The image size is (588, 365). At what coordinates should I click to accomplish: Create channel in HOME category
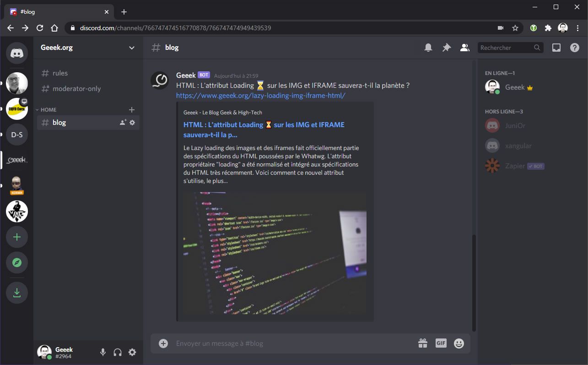pos(132,110)
